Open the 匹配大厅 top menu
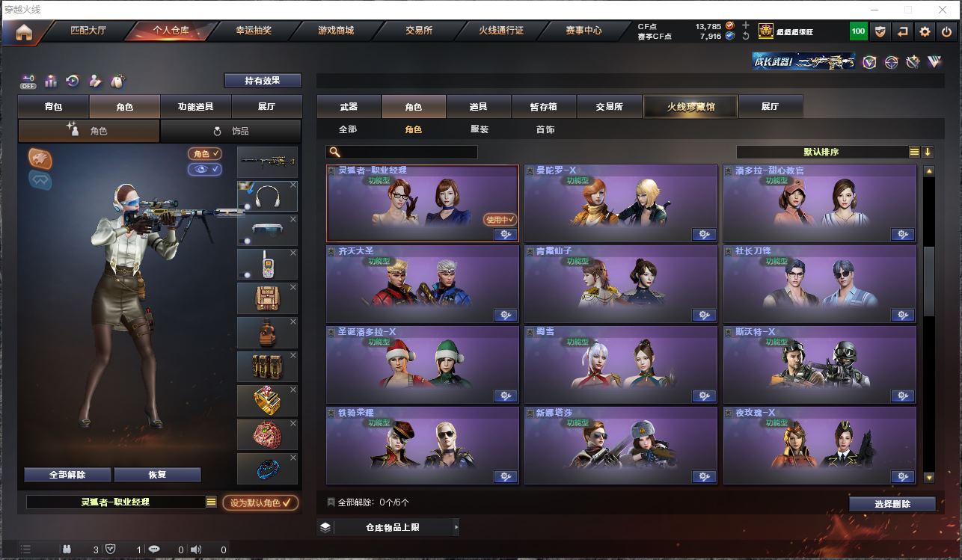This screenshot has height=560, width=962. (x=88, y=31)
